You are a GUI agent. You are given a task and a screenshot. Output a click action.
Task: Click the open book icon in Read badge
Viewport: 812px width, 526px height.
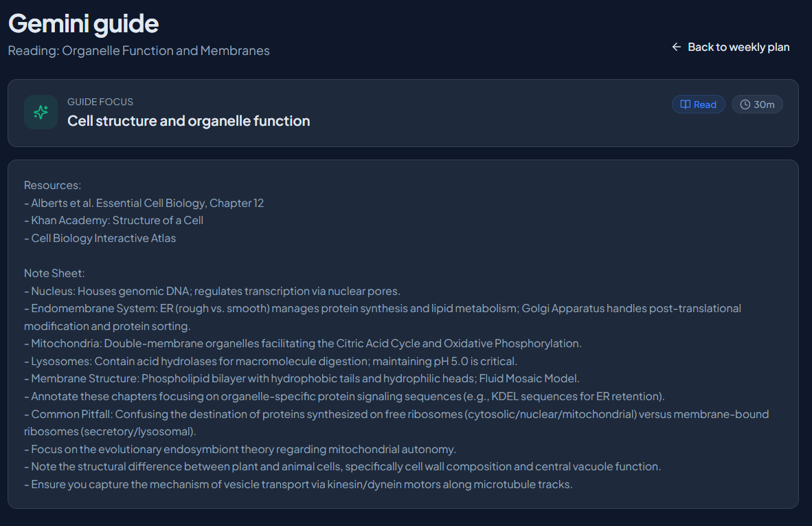[x=685, y=105]
